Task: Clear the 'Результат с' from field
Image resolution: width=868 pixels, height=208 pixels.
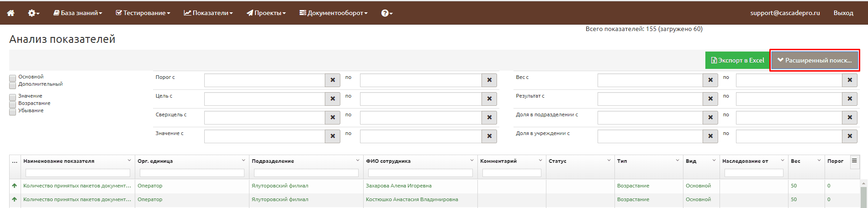Action: click(x=710, y=99)
